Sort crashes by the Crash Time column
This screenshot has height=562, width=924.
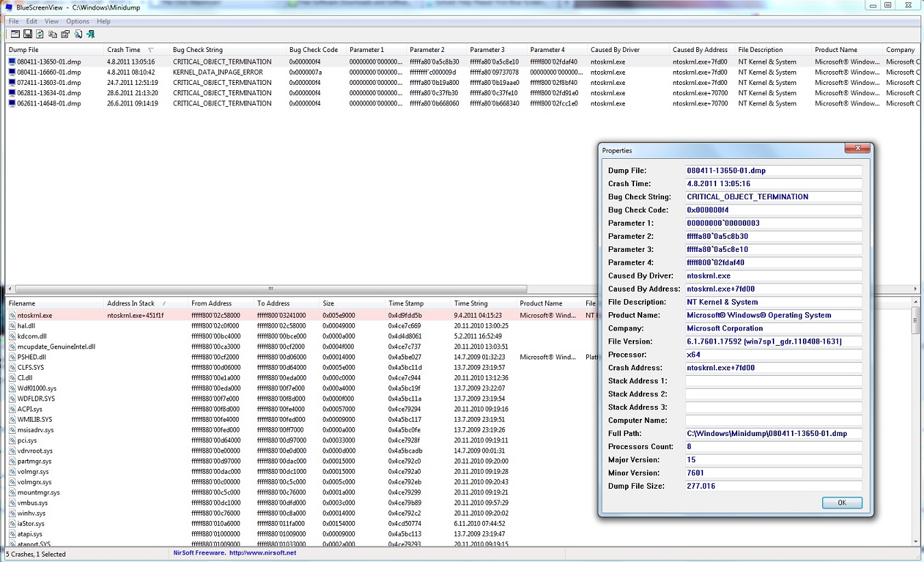[x=124, y=50]
